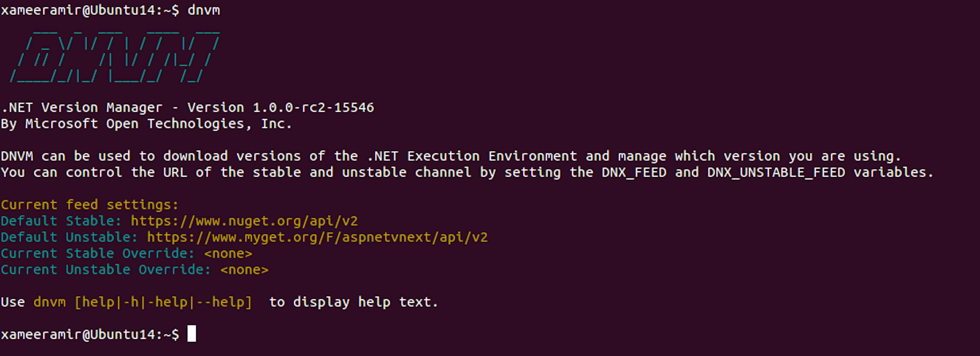Click the 'By Microsoft Open Technologies, Inc.' line
This screenshot has height=356, width=980.
pyautogui.click(x=146, y=124)
